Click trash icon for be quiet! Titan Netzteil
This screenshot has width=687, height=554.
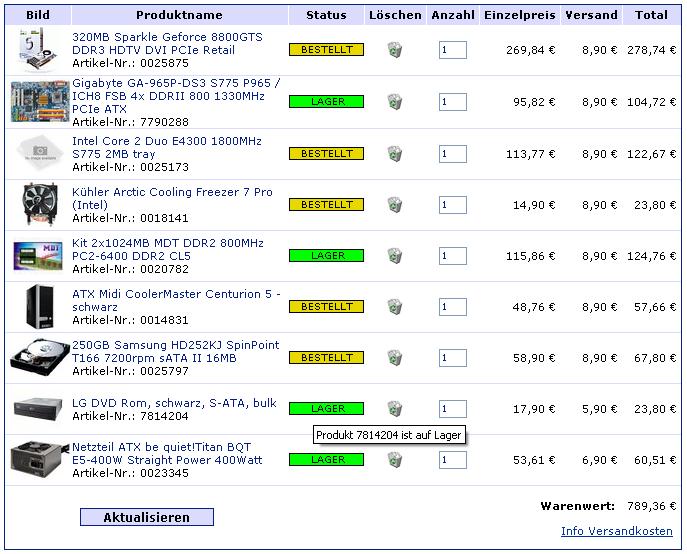coord(395,460)
